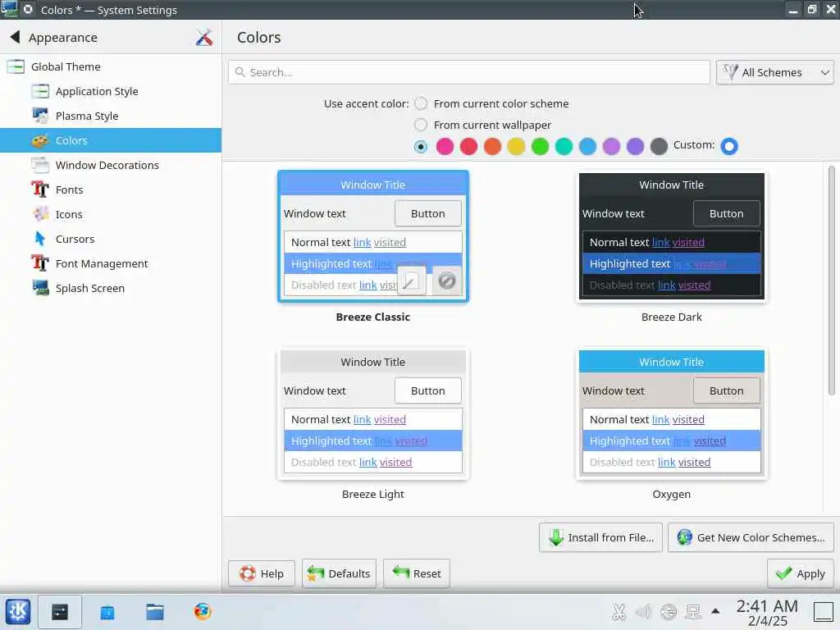Click the color scheme search field
840x630 pixels.
[469, 72]
